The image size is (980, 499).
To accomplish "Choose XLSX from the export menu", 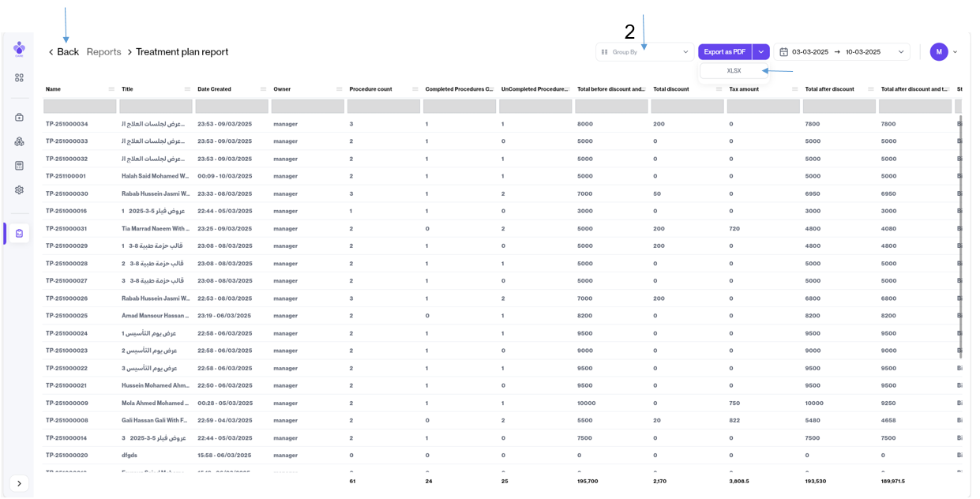I will (734, 71).
